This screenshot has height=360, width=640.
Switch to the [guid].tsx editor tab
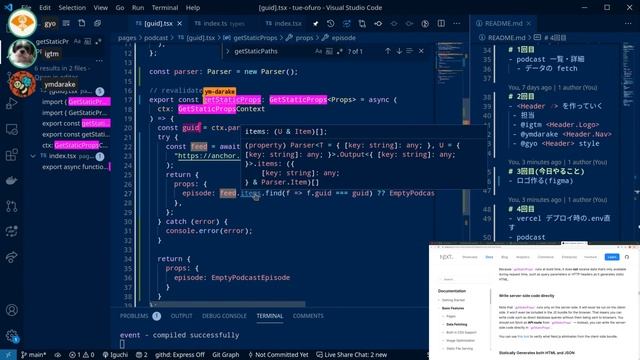[158, 24]
